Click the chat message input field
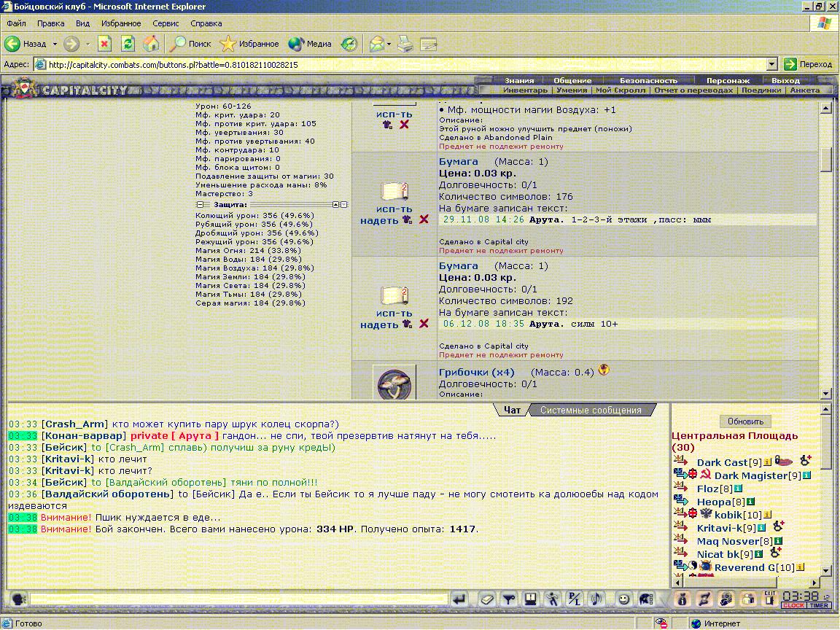 pyautogui.click(x=238, y=599)
